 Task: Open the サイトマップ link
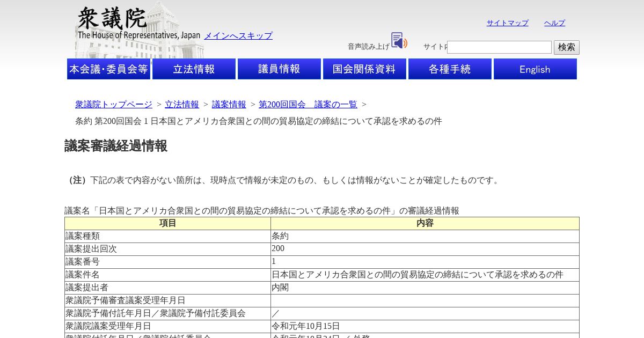(508, 23)
